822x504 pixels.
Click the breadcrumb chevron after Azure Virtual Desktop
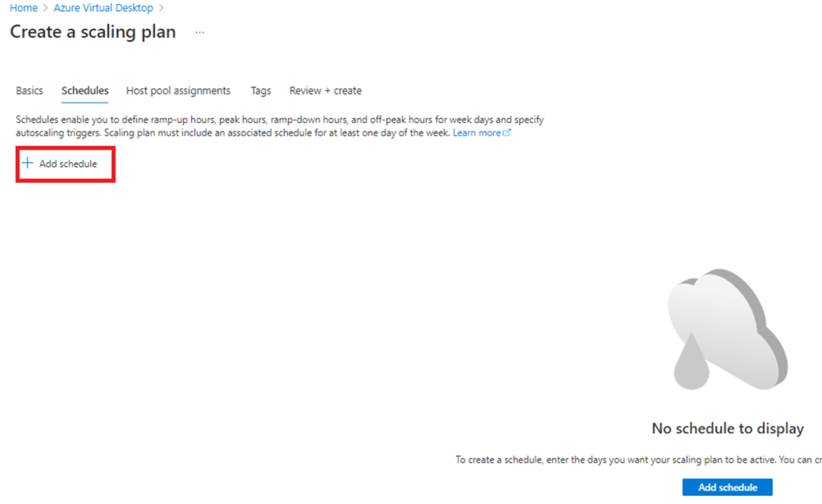161,8
